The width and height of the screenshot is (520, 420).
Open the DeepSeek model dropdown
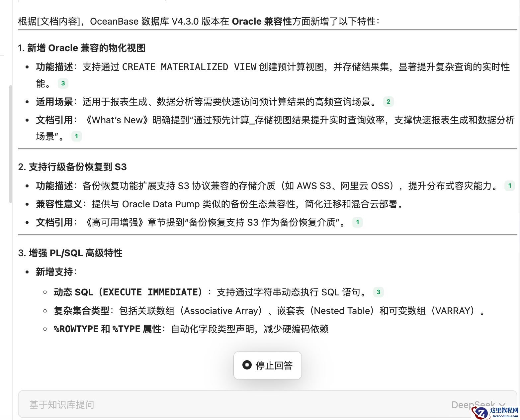[x=478, y=404]
